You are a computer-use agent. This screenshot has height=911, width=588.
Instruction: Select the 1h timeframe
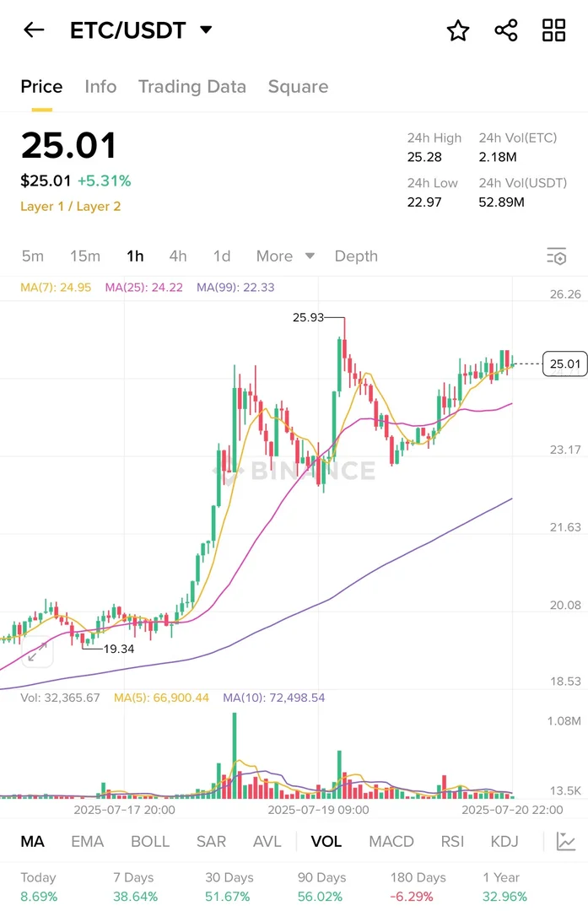click(x=135, y=256)
